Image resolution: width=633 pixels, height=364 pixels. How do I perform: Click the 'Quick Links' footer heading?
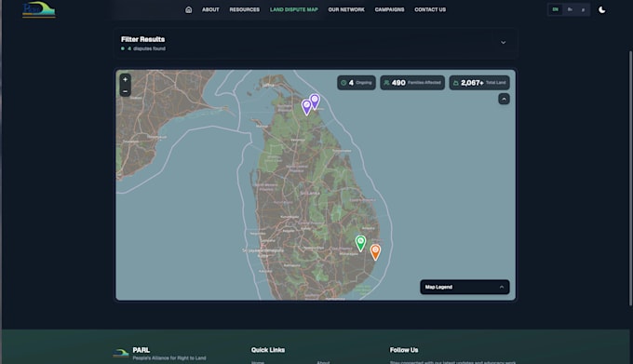(x=268, y=350)
